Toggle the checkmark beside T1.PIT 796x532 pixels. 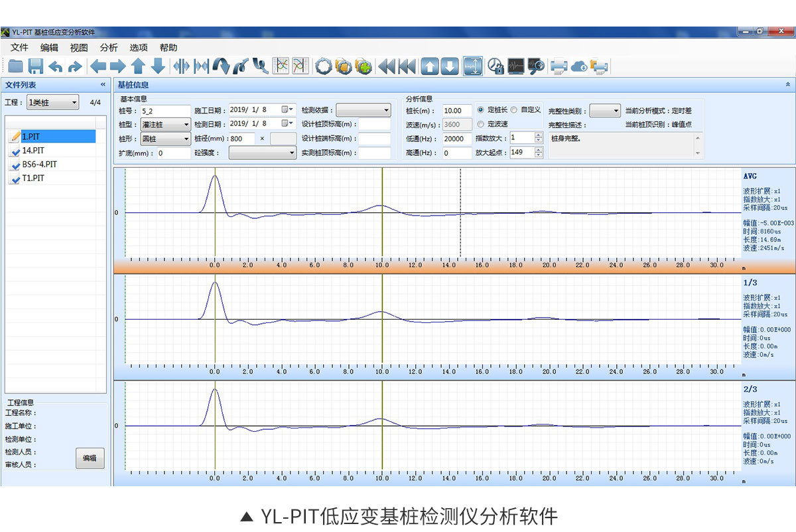[x=15, y=178]
